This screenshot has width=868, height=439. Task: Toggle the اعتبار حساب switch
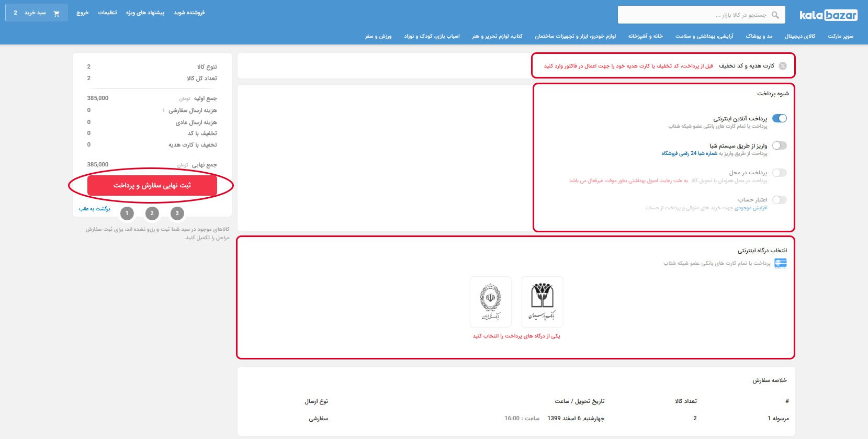click(x=780, y=200)
